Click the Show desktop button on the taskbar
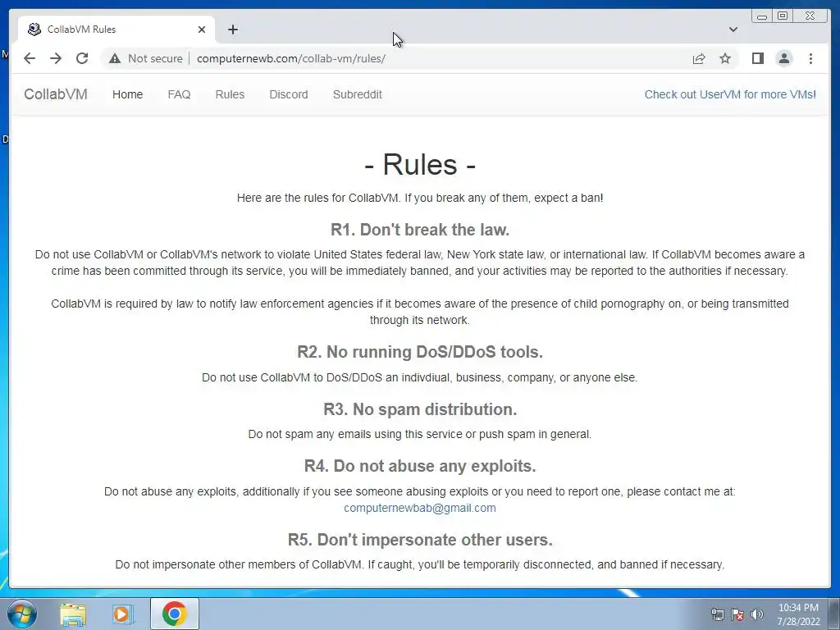 click(x=834, y=614)
